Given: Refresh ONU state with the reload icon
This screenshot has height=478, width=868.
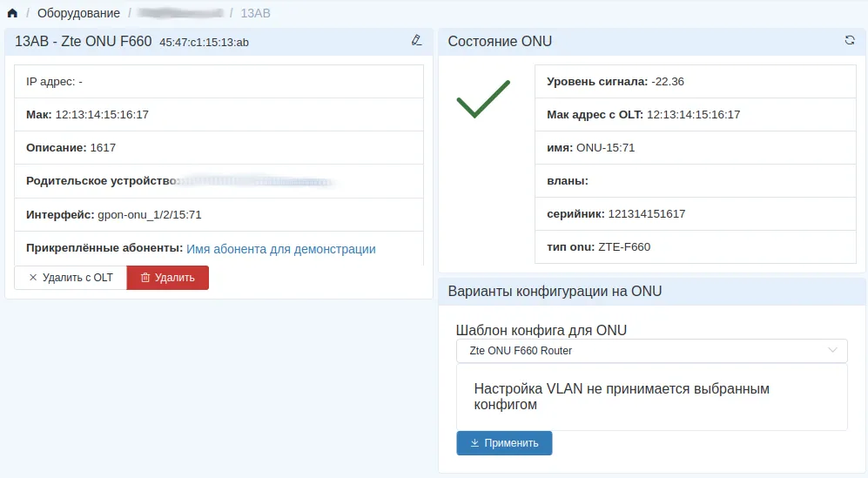Looking at the screenshot, I should pos(850,40).
